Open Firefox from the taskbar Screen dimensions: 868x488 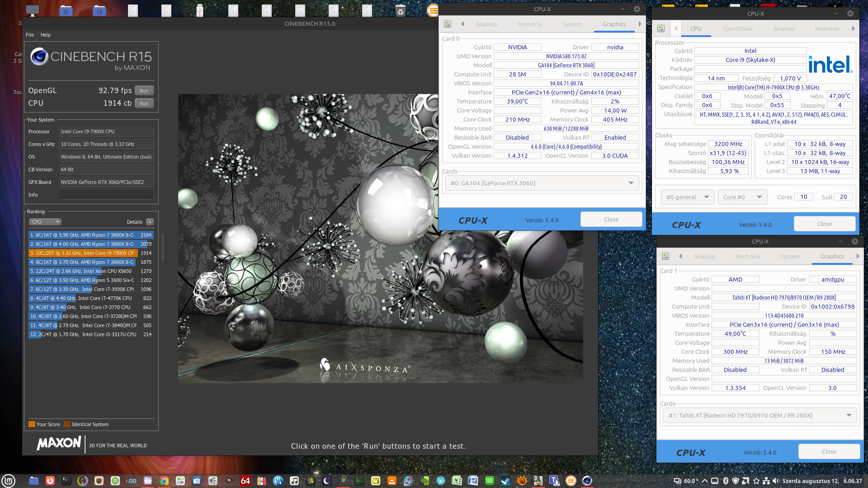[50, 481]
